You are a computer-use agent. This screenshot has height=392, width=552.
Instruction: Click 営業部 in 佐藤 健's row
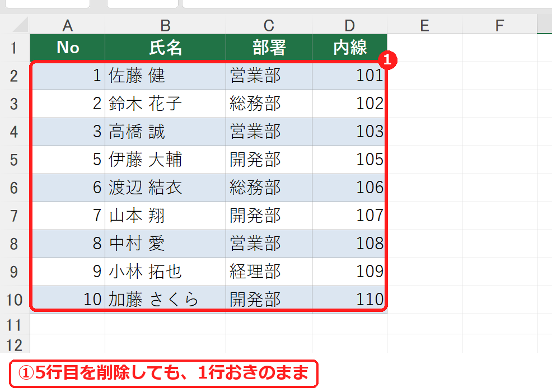pos(269,76)
